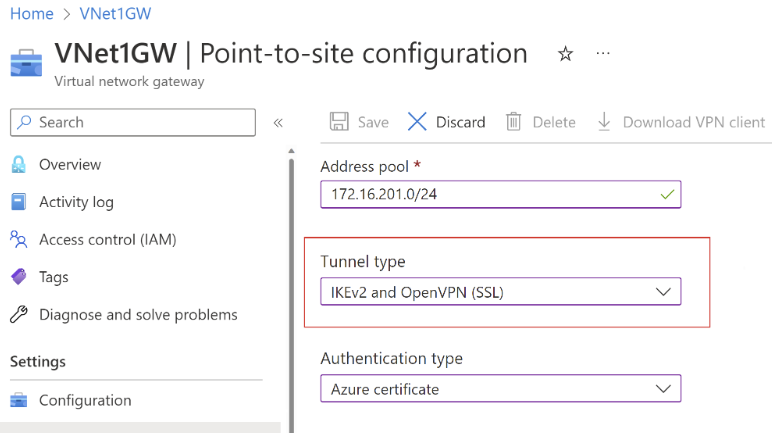Open the Overview menu item
772x433 pixels.
[x=70, y=165]
